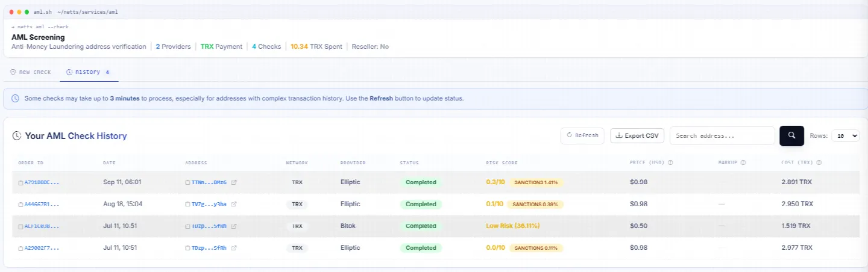The height and width of the screenshot is (272, 868).
Task: Show info for Cost (TRX) column
Action: tap(819, 162)
